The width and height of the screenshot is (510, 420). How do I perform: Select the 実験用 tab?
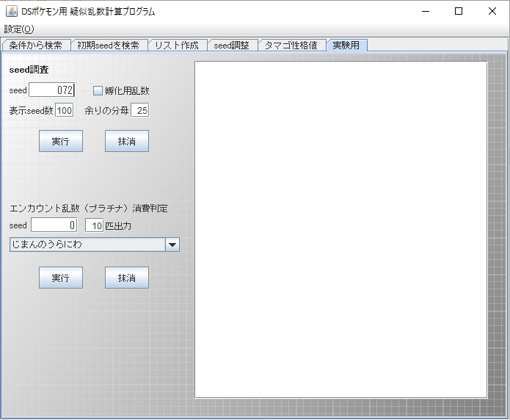pyautogui.click(x=346, y=46)
